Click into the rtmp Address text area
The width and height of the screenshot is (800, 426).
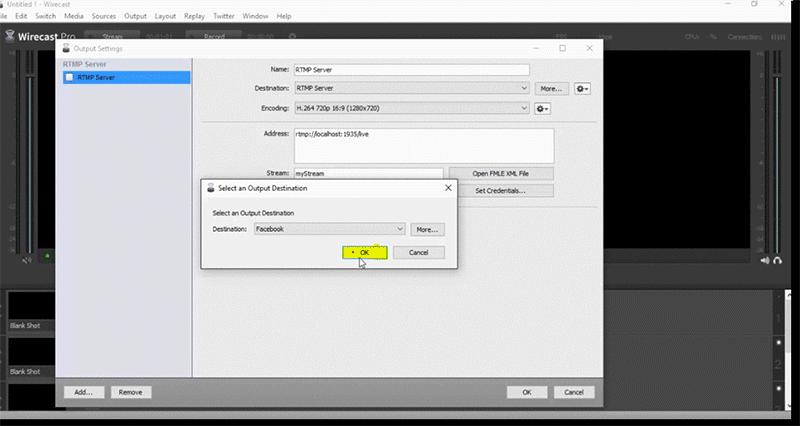(x=424, y=145)
